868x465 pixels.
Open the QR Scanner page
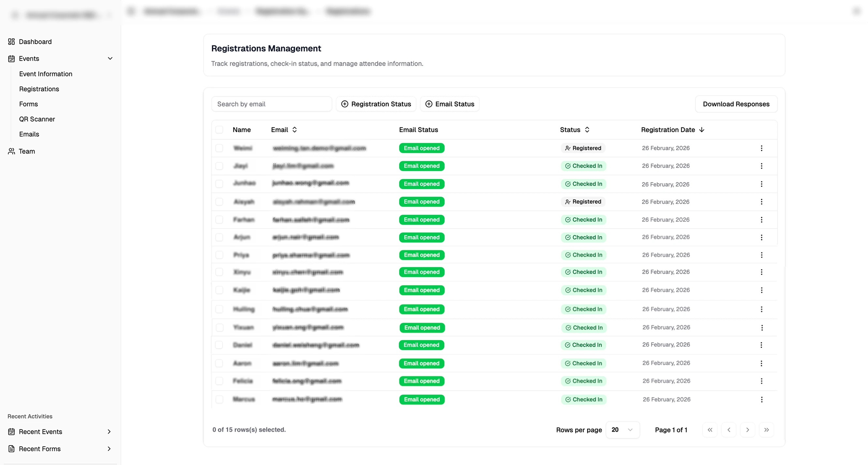click(37, 119)
